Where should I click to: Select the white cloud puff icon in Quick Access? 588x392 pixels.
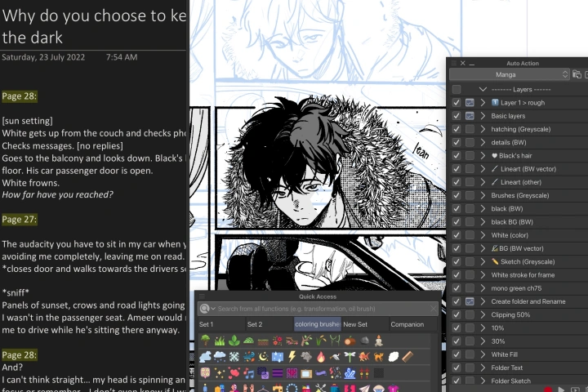tap(394, 356)
